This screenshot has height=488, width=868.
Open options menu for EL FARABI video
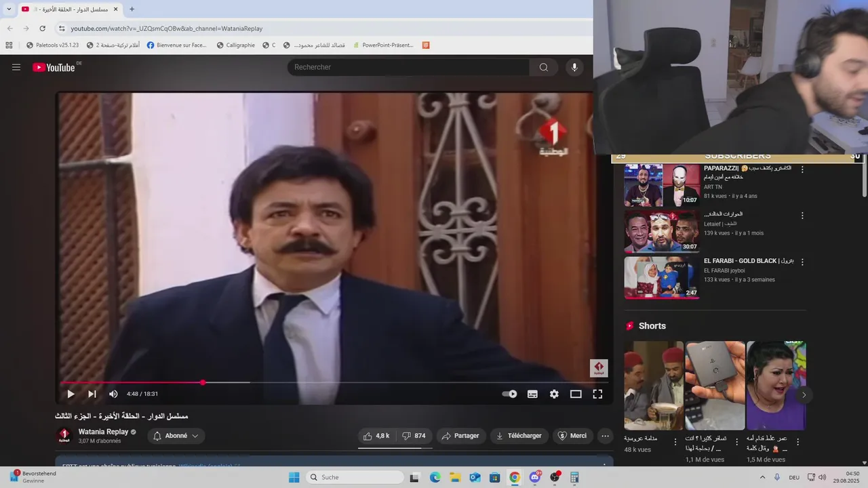(x=802, y=262)
